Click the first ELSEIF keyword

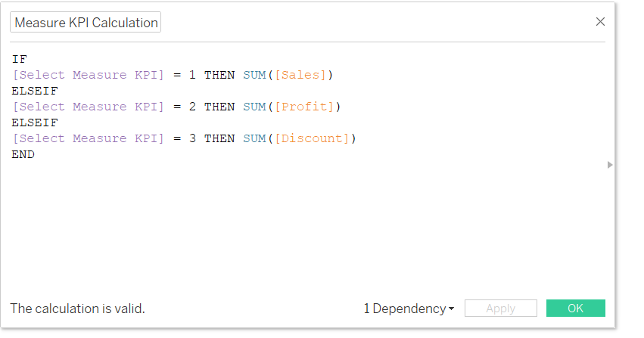click(35, 91)
